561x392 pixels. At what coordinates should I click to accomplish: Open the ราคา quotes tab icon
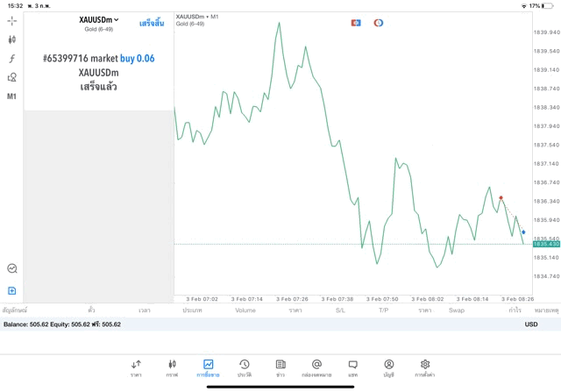[136, 368]
